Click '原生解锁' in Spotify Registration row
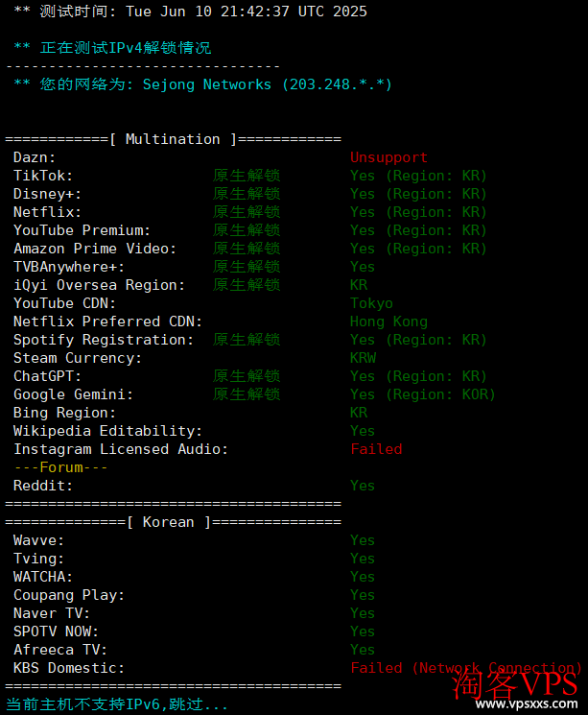 tap(247, 340)
